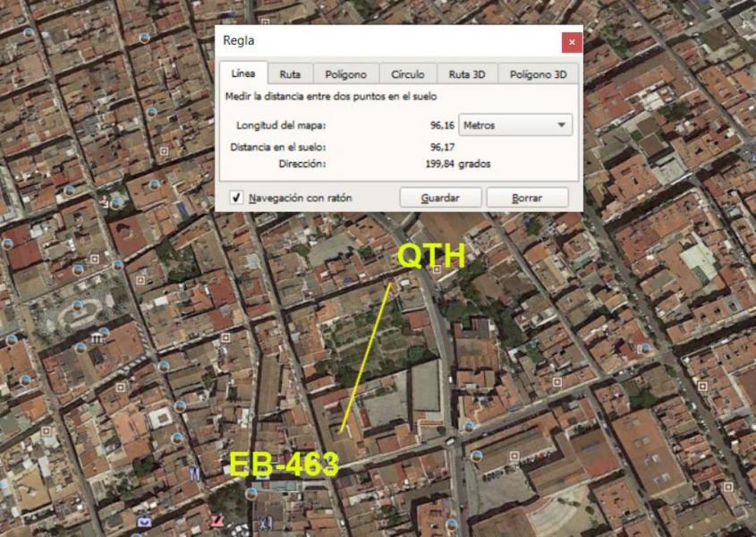
Task: Click the middle of the yellow ruler line
Action: 366,356
